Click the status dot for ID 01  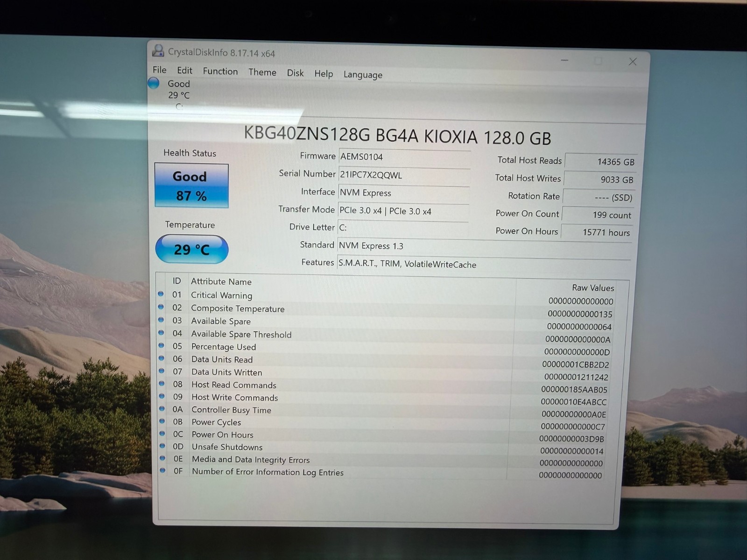pyautogui.click(x=161, y=294)
